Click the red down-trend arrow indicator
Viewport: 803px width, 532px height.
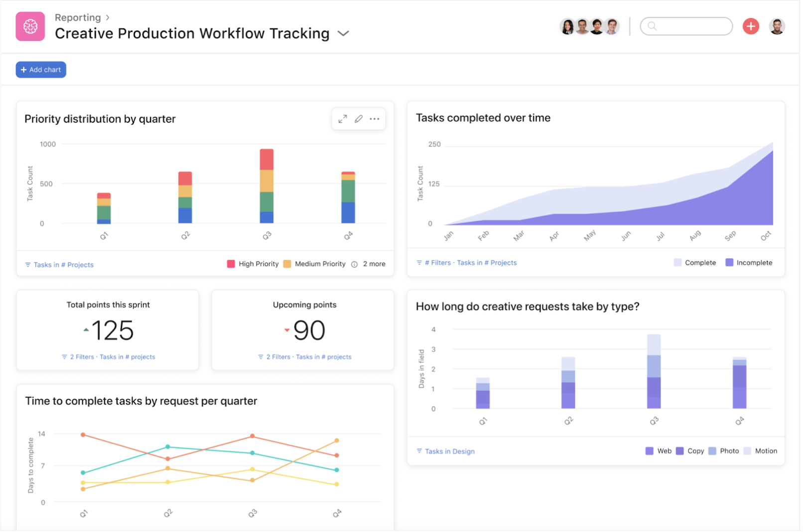pos(287,330)
